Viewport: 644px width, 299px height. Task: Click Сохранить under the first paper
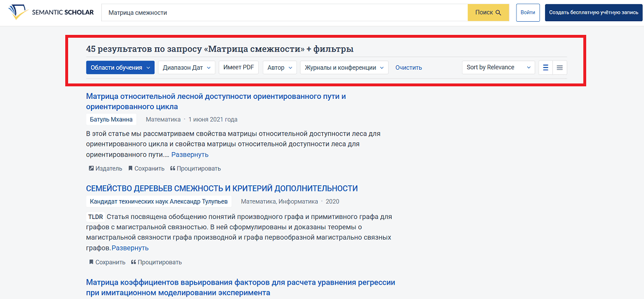click(x=146, y=169)
